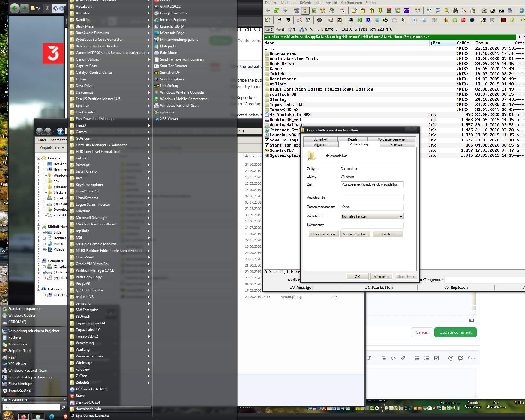
Task: Open Dateien menu in Total Commander
Action: pyautogui.click(x=271, y=3)
